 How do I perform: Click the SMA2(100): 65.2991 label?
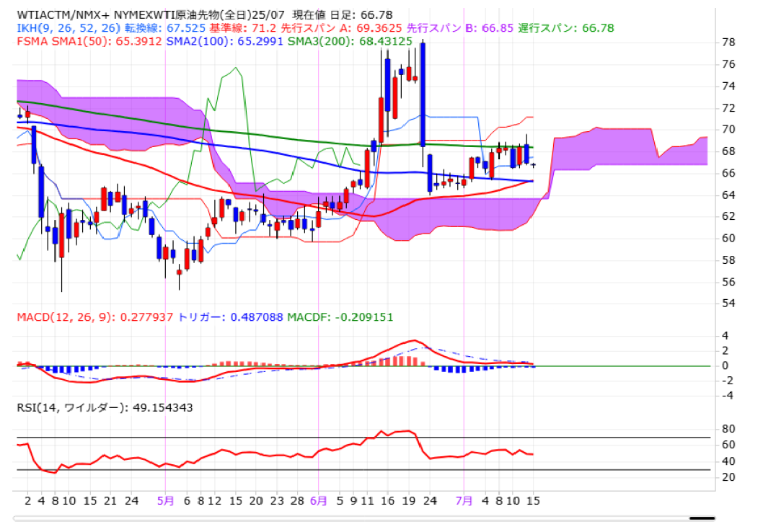pos(225,41)
